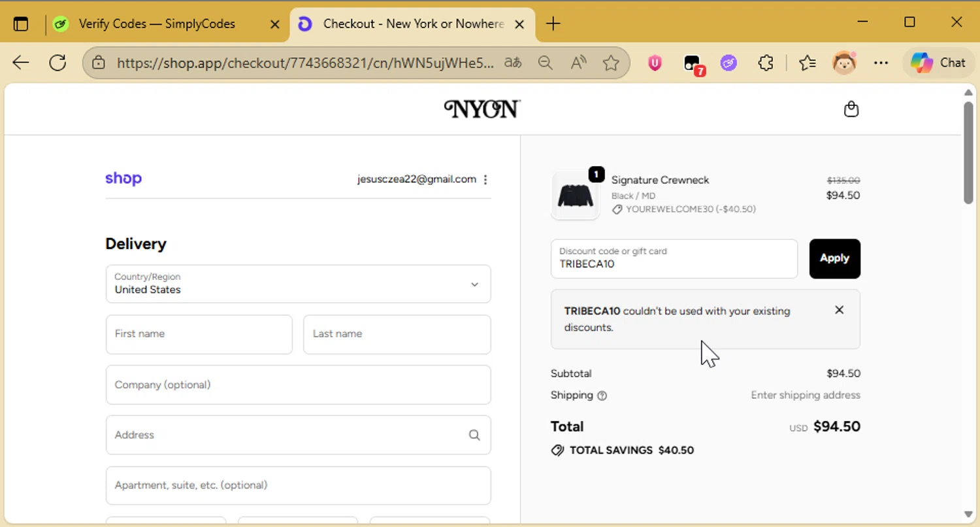Screen dimensions: 980x527
Task: Open a new browser tab
Action: point(553,24)
